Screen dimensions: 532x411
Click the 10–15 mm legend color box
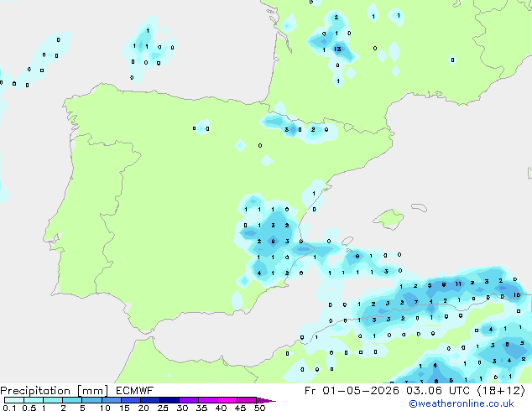111,400
